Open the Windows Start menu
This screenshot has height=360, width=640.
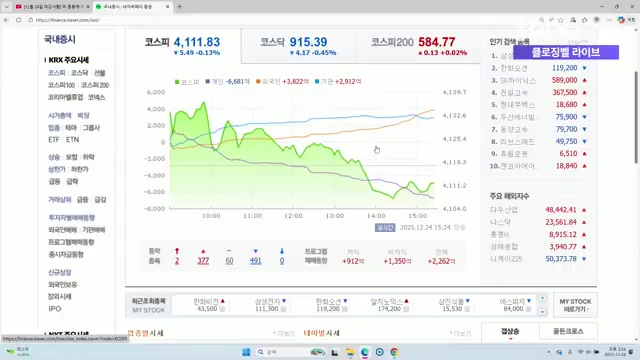pyautogui.click(x=246, y=352)
